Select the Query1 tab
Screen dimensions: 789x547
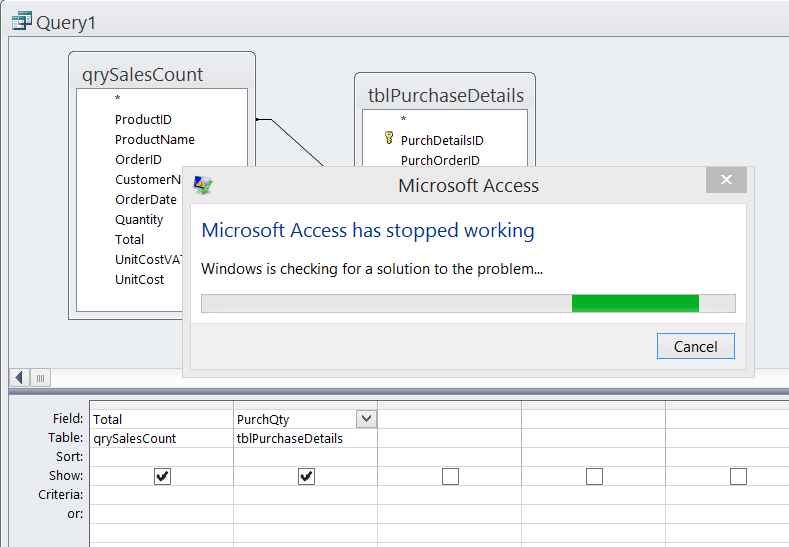click(x=54, y=22)
